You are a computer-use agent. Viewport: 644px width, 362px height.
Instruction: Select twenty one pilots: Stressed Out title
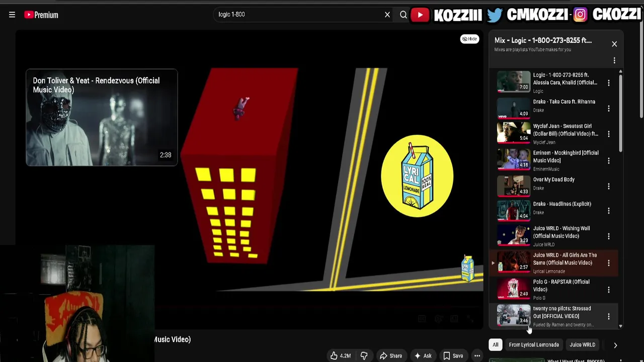(561, 312)
